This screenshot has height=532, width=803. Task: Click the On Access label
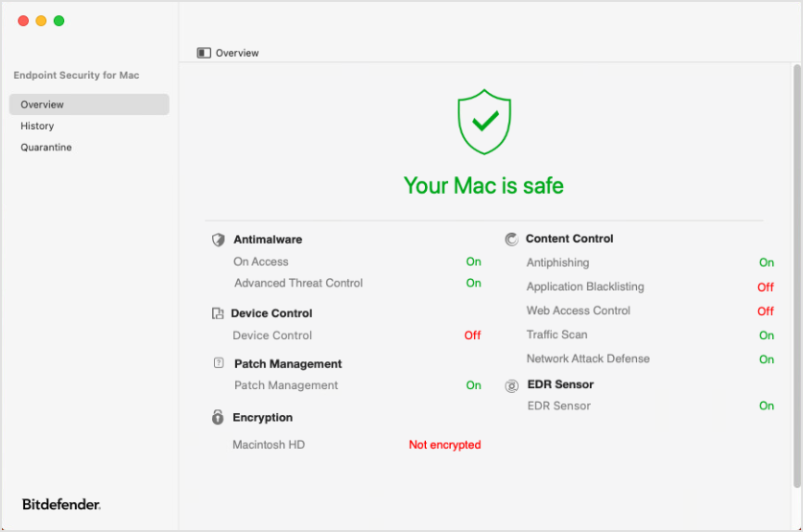261,262
